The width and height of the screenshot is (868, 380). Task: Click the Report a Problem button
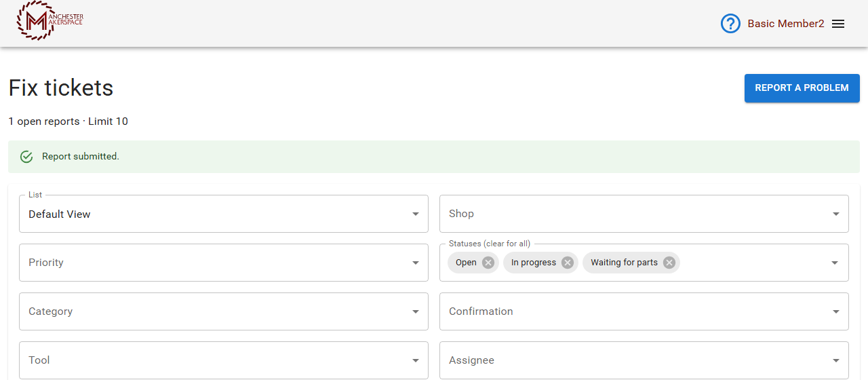pos(802,88)
